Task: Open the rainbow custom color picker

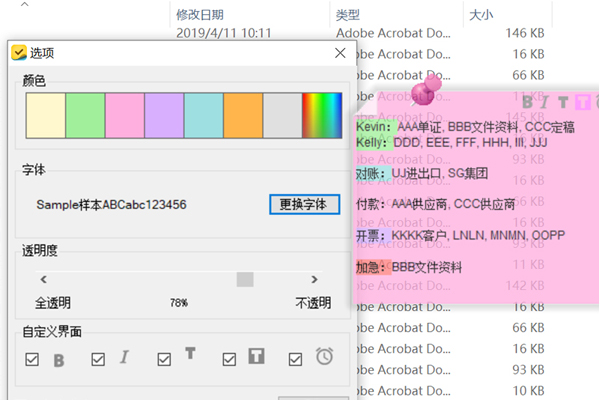Action: tap(322, 115)
